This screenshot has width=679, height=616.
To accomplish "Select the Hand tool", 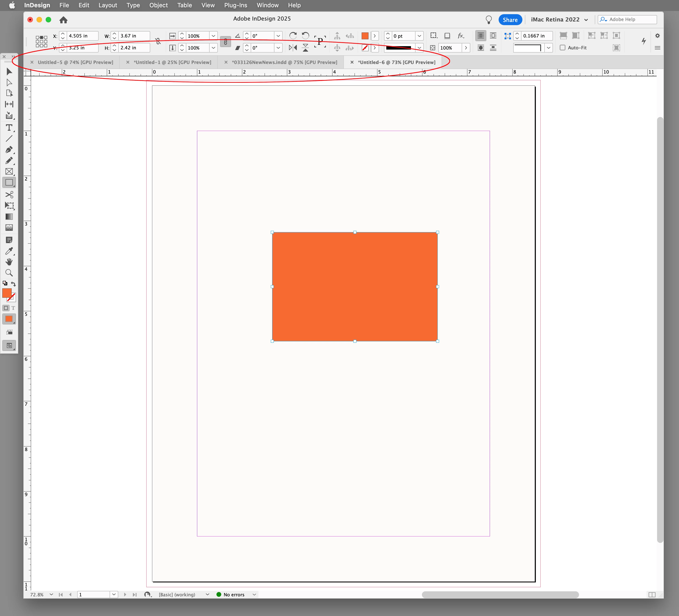I will point(9,262).
